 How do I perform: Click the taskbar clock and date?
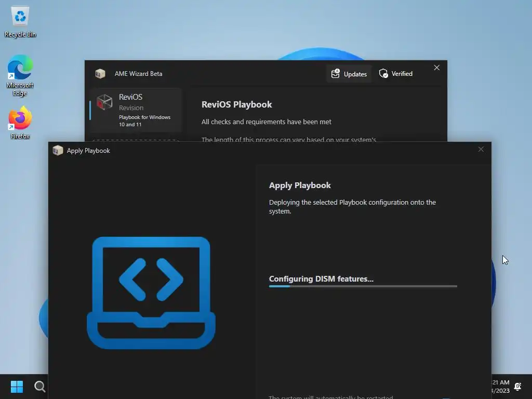coord(500,387)
